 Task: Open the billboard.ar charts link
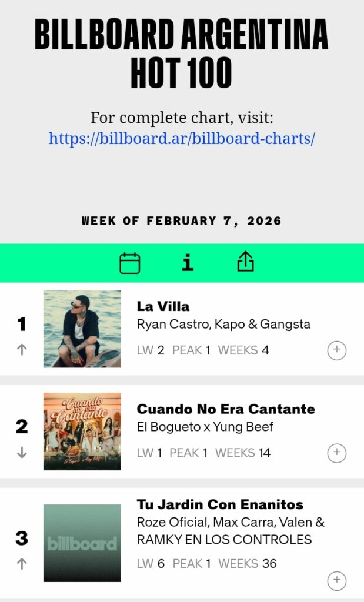(x=182, y=138)
